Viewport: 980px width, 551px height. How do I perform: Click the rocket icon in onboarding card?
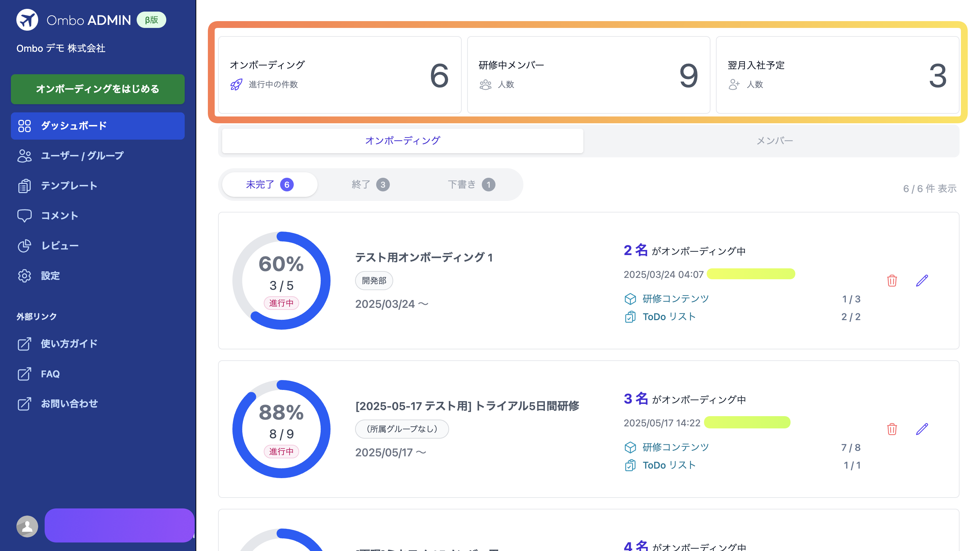point(236,84)
